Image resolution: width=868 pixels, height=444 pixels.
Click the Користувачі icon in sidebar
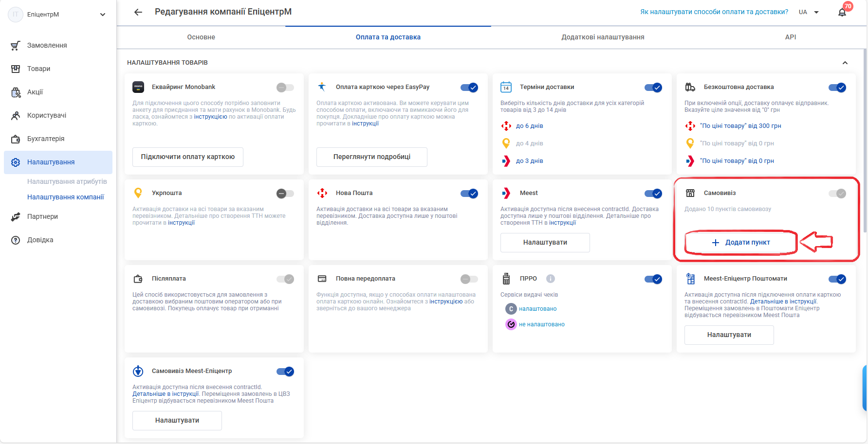pyautogui.click(x=16, y=115)
